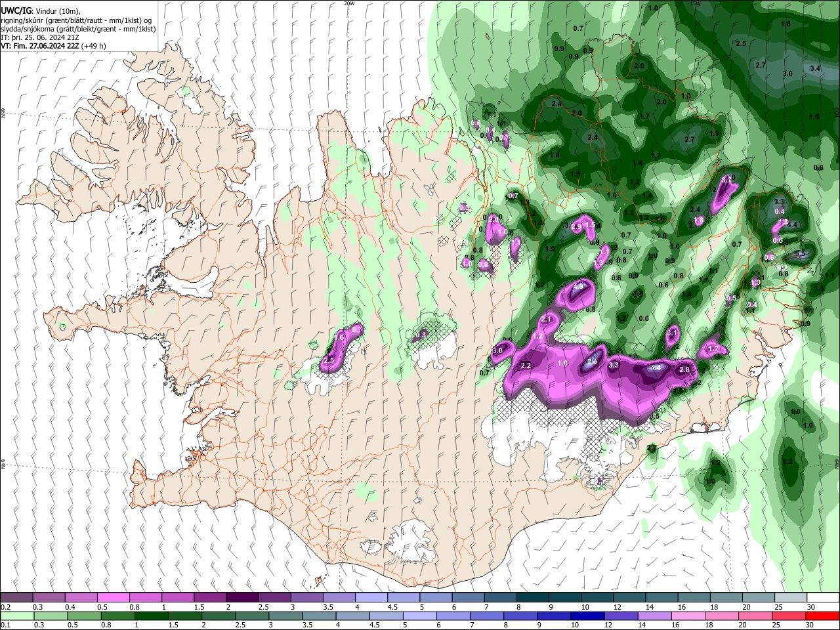Click the upper legend swatch between 16 and 18
This screenshot has width=840, height=630.
(693, 597)
